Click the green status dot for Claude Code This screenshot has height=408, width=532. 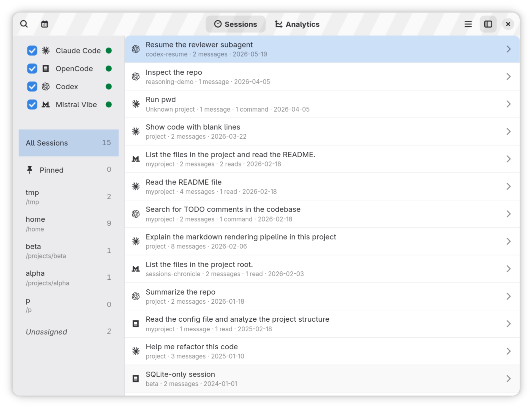(x=109, y=51)
